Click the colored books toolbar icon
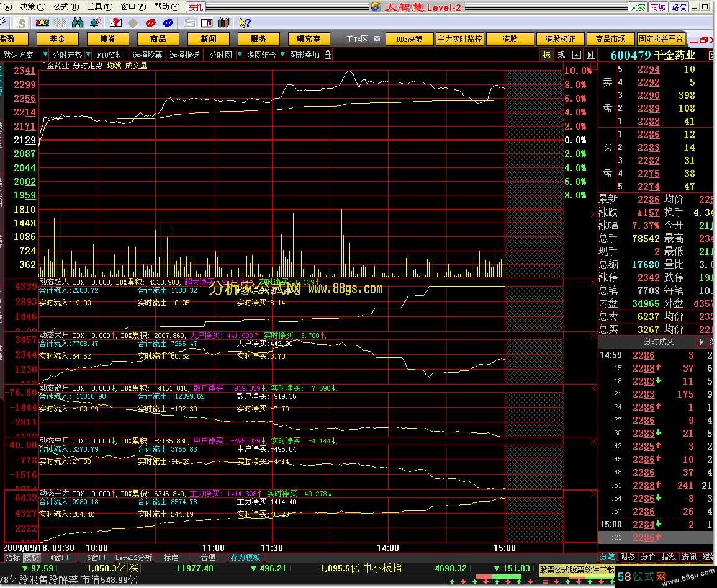Screen dimensions: 717x588 pos(223,22)
